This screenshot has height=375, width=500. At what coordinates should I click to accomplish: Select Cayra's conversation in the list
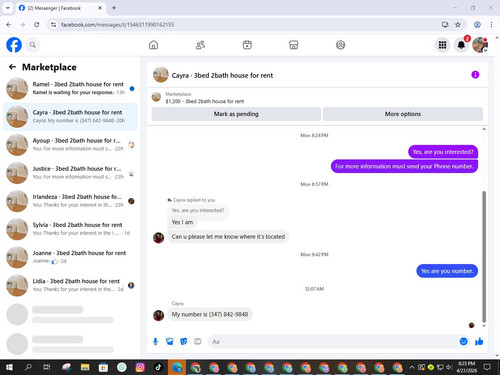pos(70,117)
